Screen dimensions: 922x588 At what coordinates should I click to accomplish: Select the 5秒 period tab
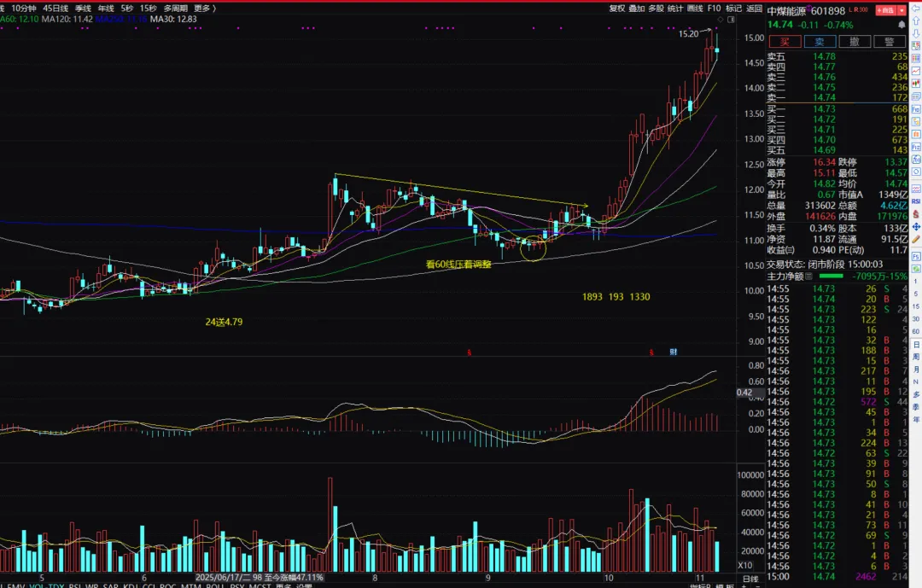coord(126,9)
